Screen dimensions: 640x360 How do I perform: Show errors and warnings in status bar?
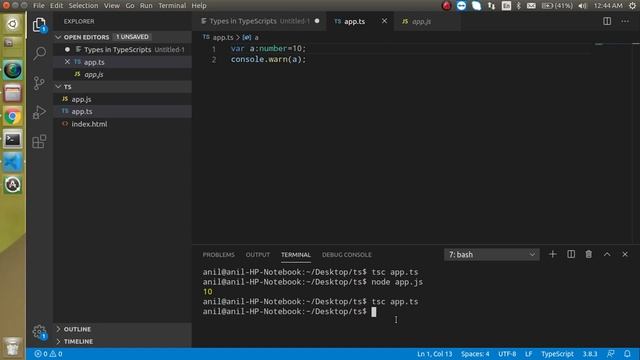click(49, 354)
